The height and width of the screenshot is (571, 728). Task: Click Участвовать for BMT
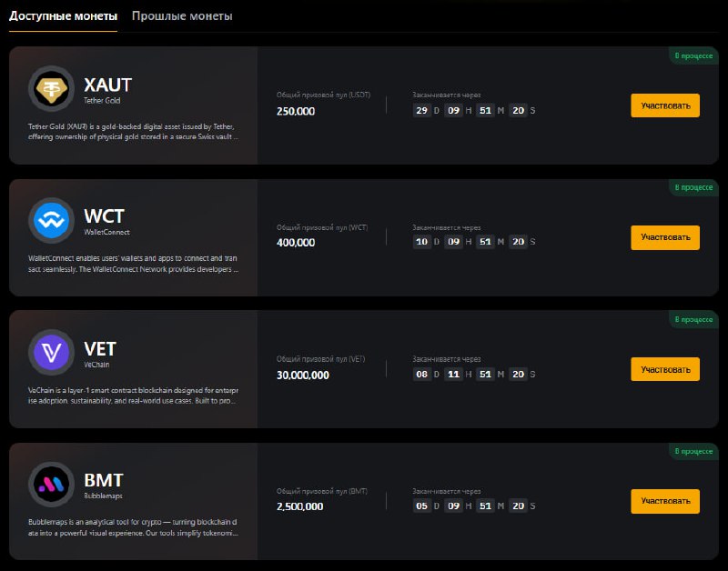coord(665,501)
